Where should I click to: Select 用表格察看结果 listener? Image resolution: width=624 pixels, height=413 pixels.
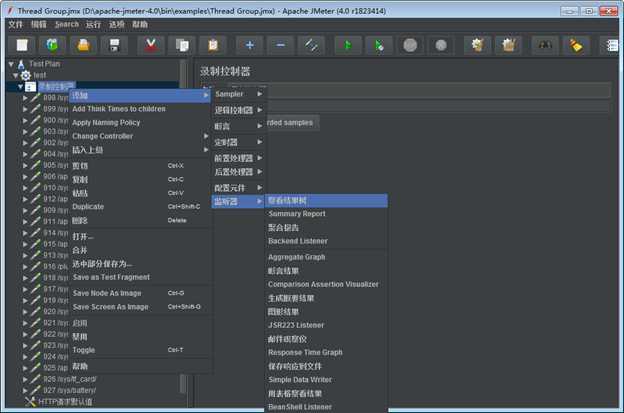(326, 394)
